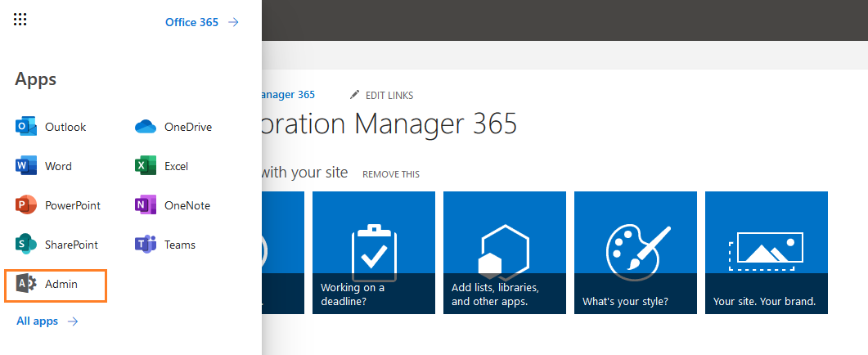Image resolution: width=868 pixels, height=355 pixels.
Task: Open OneDrive in the Apps panel
Action: point(173,127)
